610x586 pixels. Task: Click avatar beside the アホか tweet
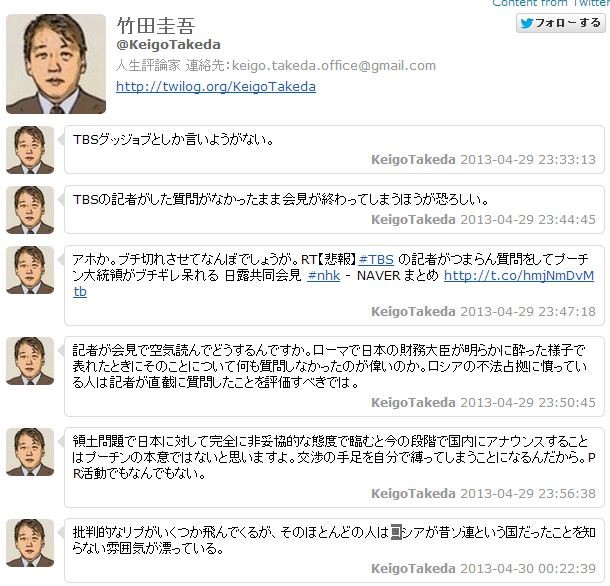tap(30, 270)
